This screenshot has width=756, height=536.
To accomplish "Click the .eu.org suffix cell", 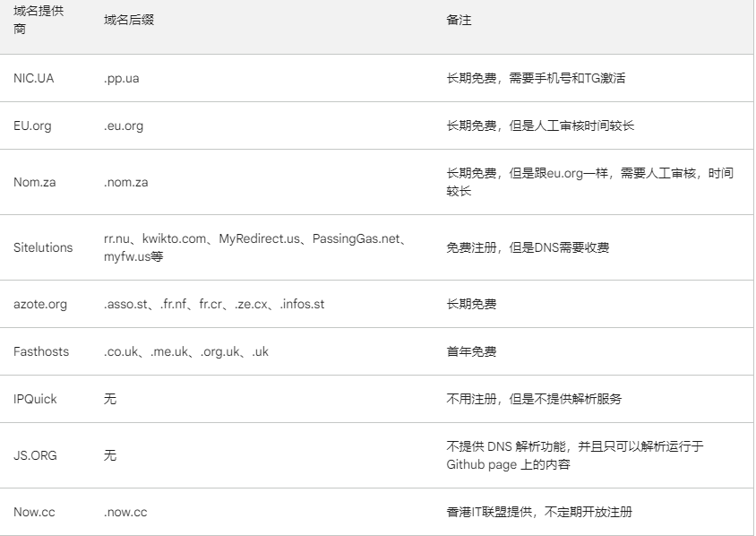I will 124,125.
